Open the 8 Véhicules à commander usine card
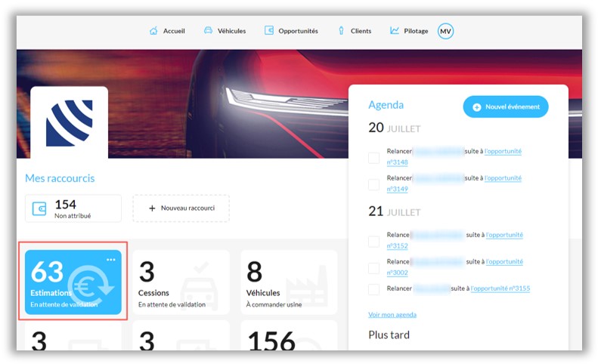 (289, 282)
